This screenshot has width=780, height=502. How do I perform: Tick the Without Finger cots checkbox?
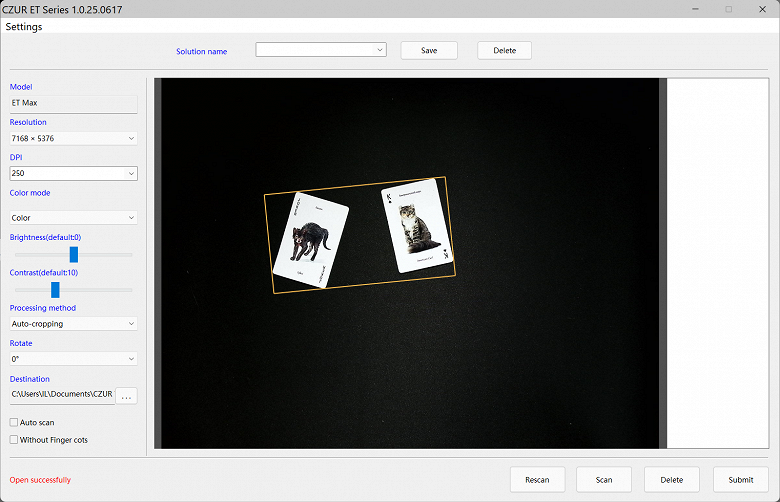pos(14,440)
